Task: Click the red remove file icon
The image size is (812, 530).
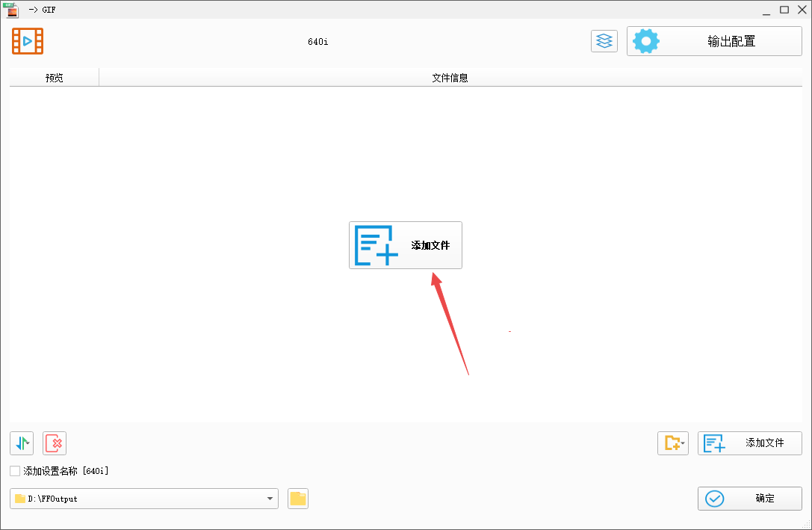Action: pos(55,443)
